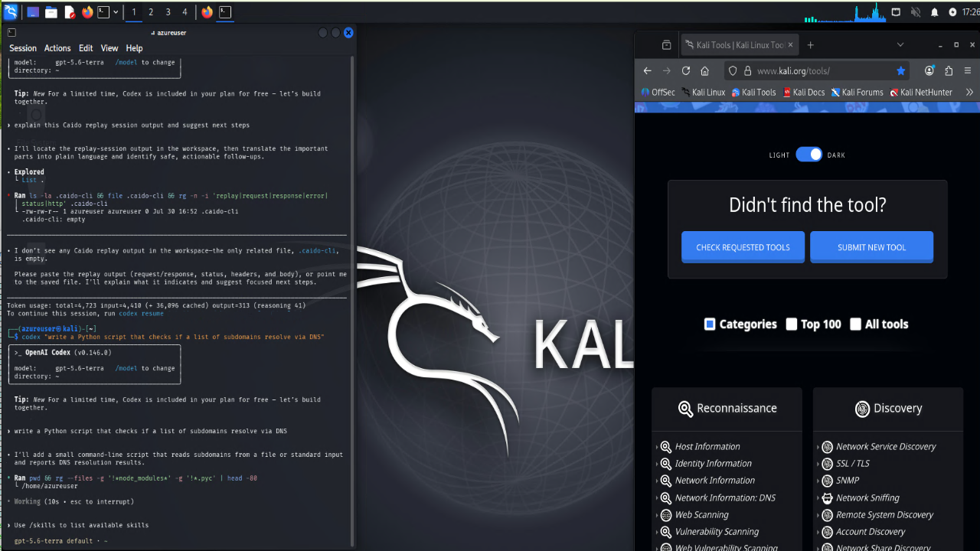Open the terminal View menu
The image size is (980, 551).
tap(109, 48)
